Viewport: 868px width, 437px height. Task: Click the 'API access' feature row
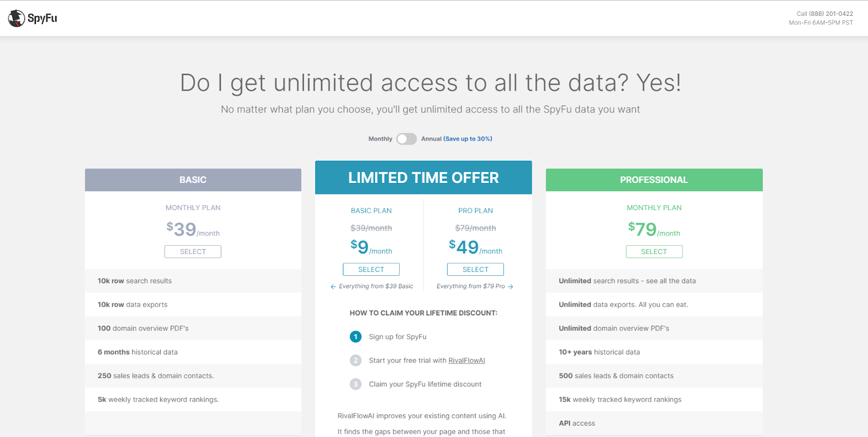coord(654,423)
